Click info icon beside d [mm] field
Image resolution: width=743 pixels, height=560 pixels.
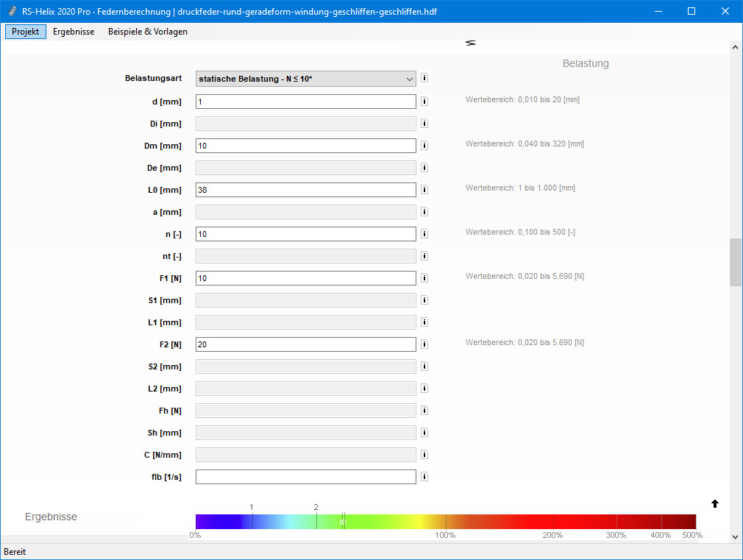(424, 102)
